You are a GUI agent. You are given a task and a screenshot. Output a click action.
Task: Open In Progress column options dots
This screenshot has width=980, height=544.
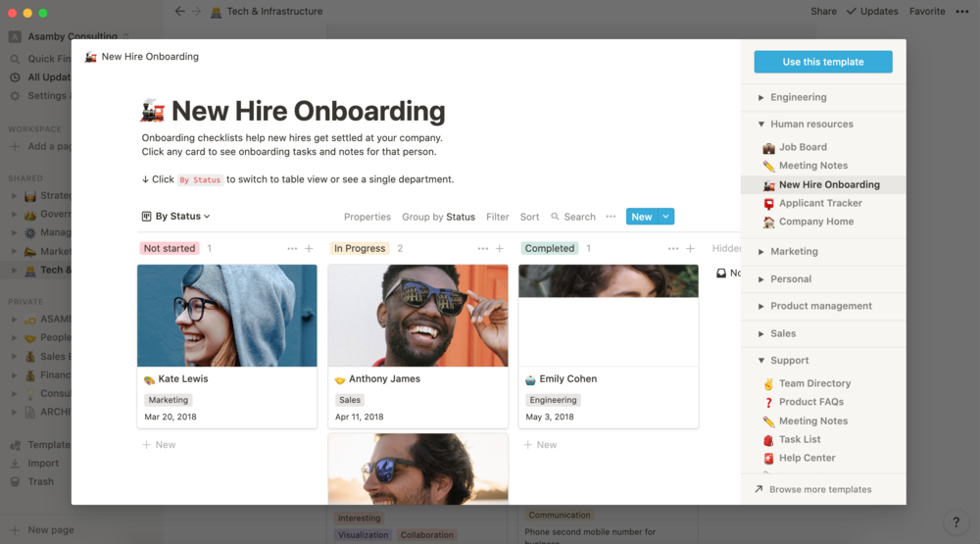(x=482, y=248)
